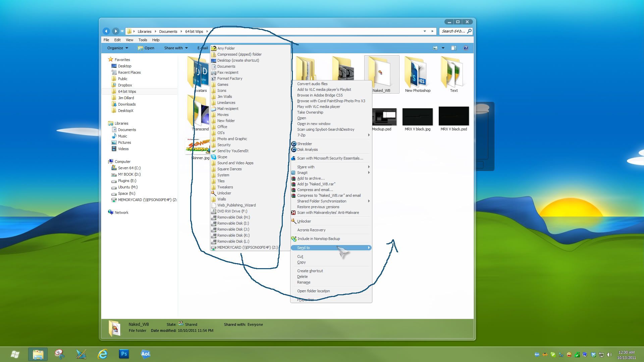Open the Organize dropdown

tap(118, 48)
